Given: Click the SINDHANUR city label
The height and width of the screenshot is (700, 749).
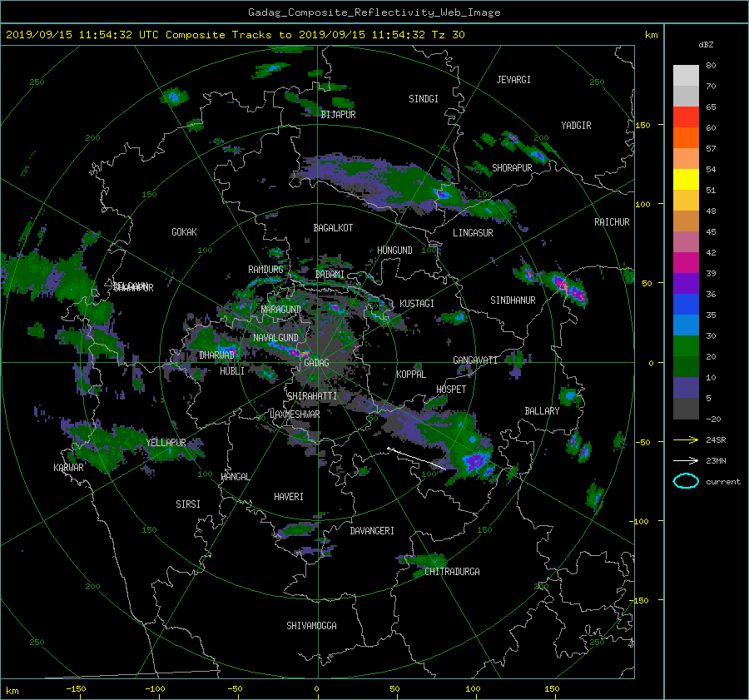Looking at the screenshot, I should click(513, 300).
